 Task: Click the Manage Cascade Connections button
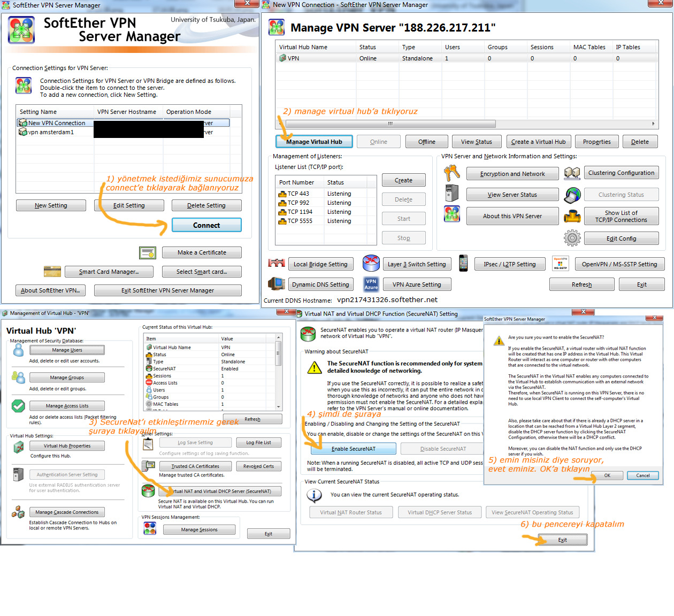pyautogui.click(x=67, y=512)
